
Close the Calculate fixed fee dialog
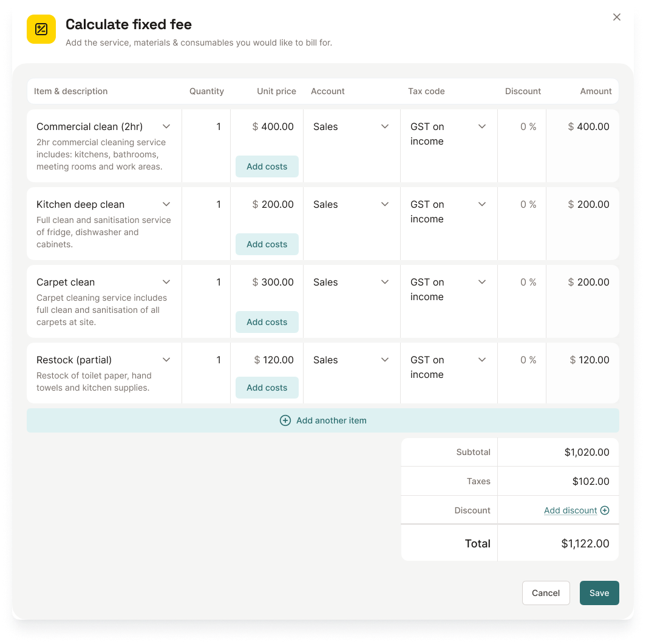click(617, 17)
